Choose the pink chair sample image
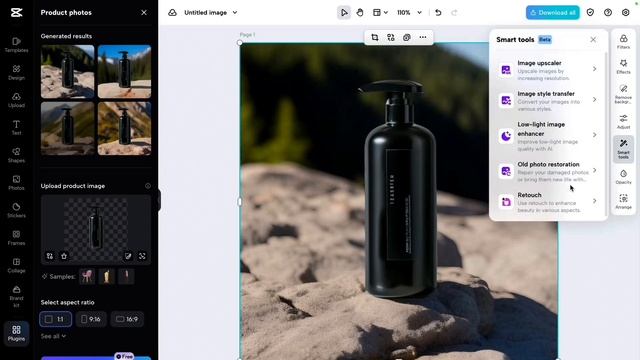This screenshot has width=640, height=360. 87,276
